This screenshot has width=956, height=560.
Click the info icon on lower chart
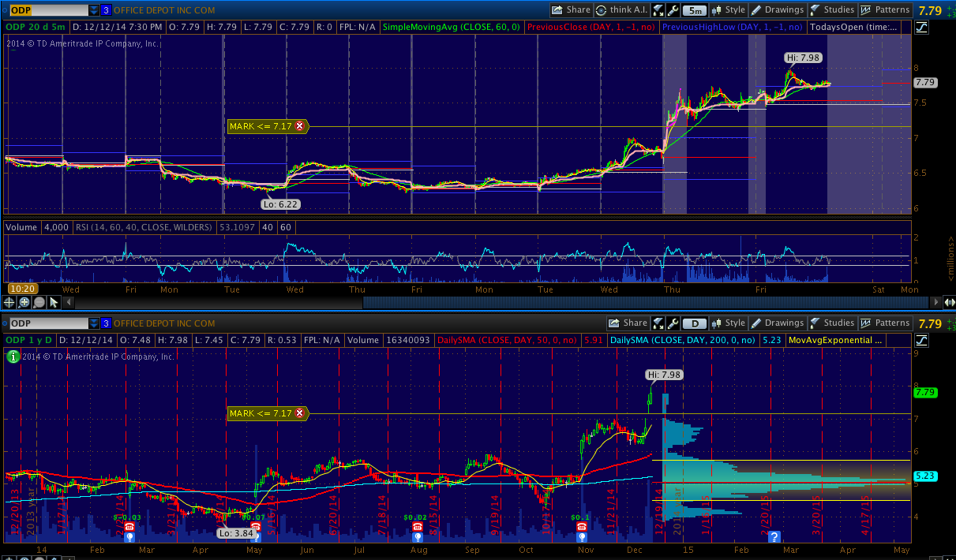(13, 357)
